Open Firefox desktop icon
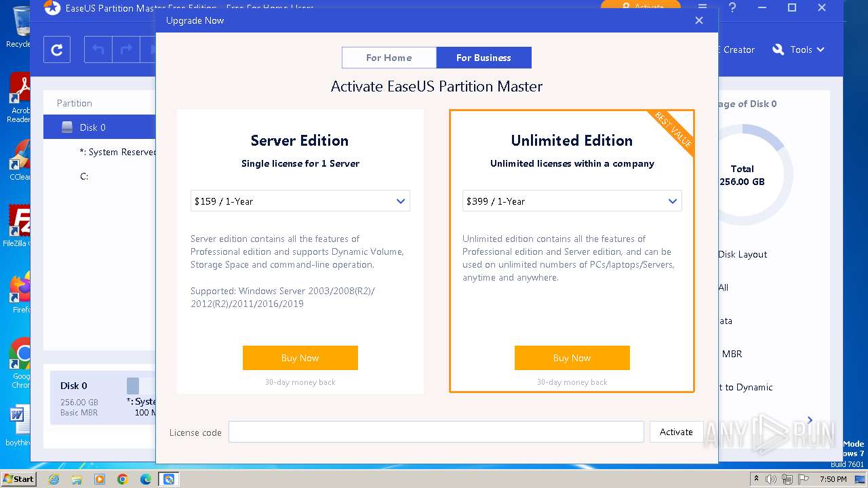Screen dimensions: 868x488 pyautogui.click(x=20, y=293)
